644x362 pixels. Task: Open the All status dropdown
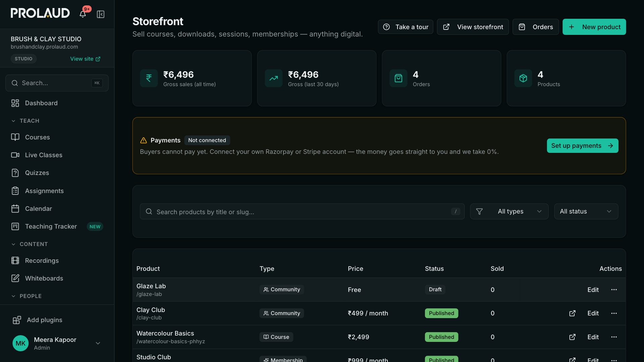(x=586, y=212)
